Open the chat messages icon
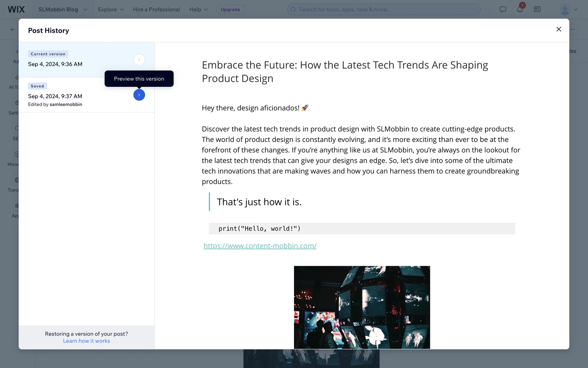 pos(503,9)
